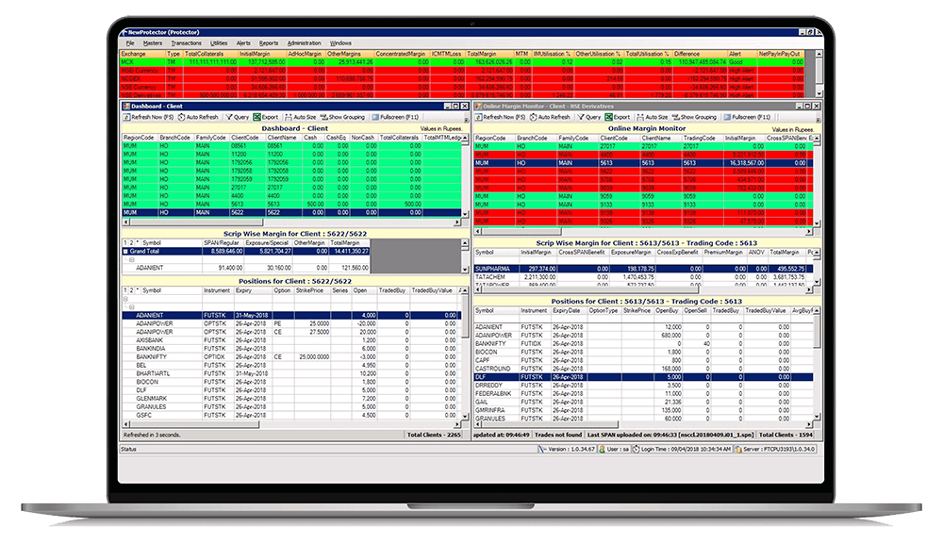The height and width of the screenshot is (560, 943).
Task: Open the Utilities menu
Action: tap(219, 43)
